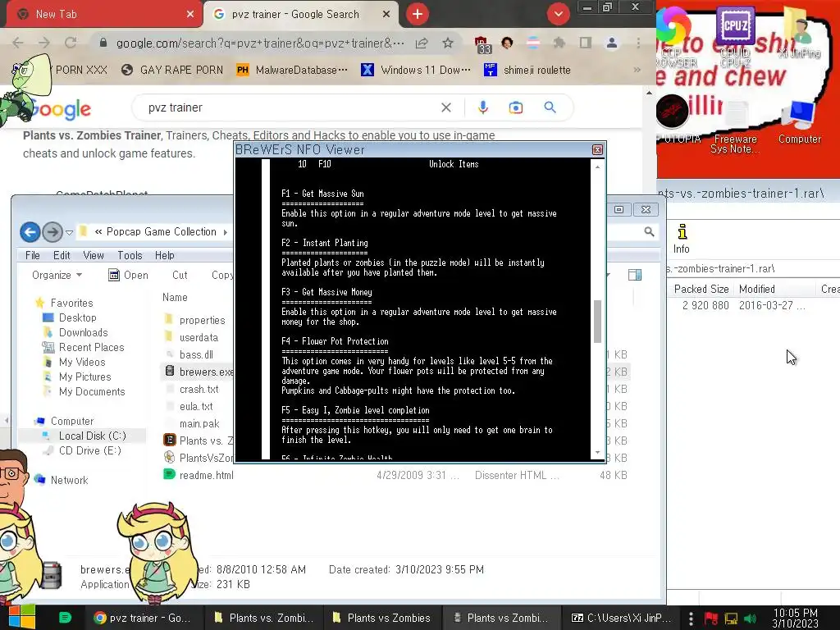Open Google Lens camera search

tap(515, 107)
